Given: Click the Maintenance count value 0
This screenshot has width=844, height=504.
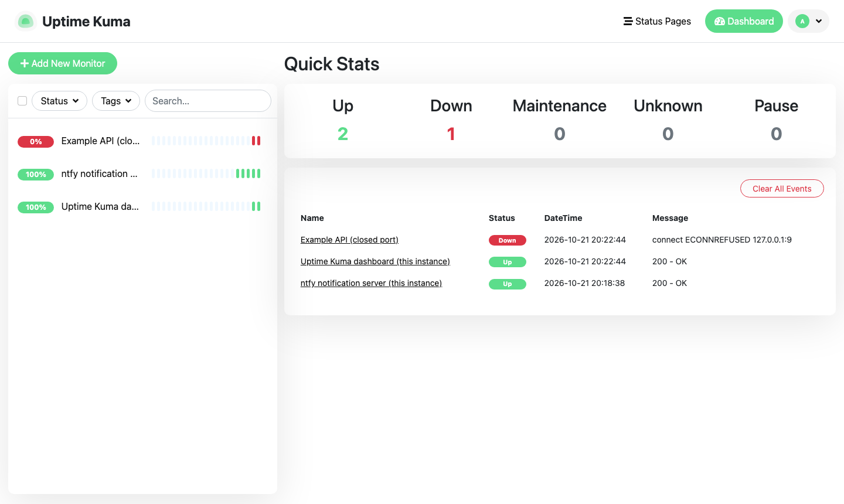Looking at the screenshot, I should pyautogui.click(x=560, y=134).
